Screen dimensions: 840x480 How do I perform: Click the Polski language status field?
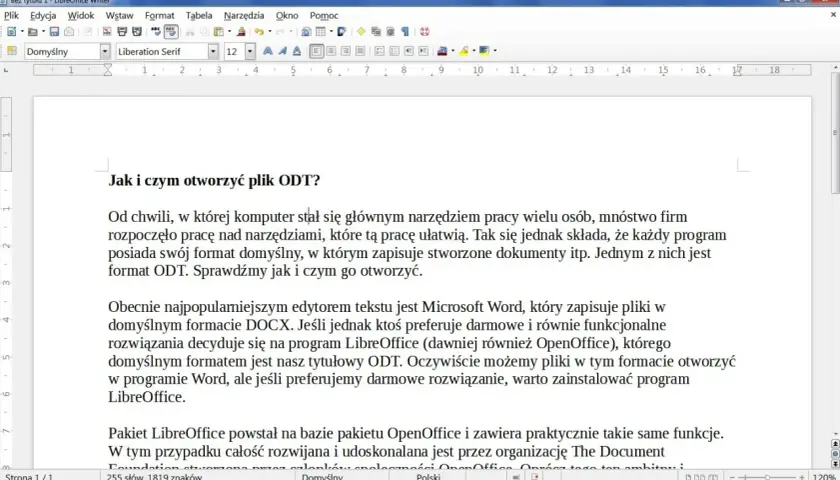428,476
